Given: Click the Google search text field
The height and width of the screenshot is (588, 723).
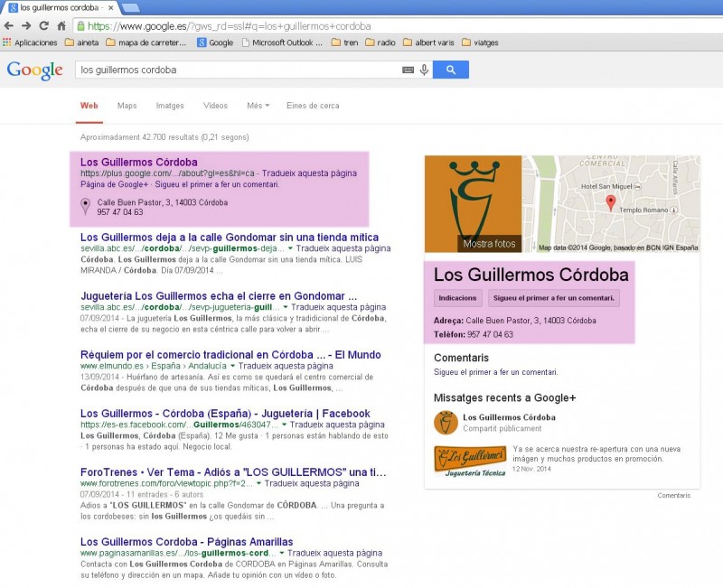Looking at the screenshot, I should pos(238,70).
